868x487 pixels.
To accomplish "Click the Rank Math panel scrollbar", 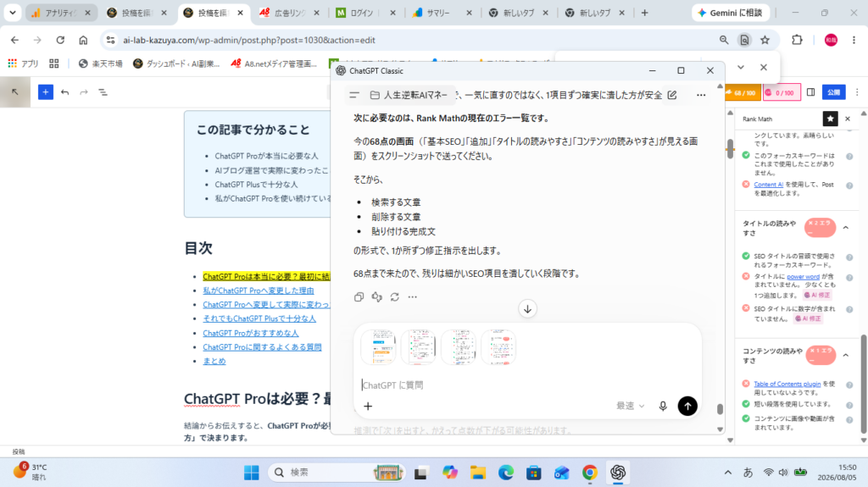I will tap(864, 384).
